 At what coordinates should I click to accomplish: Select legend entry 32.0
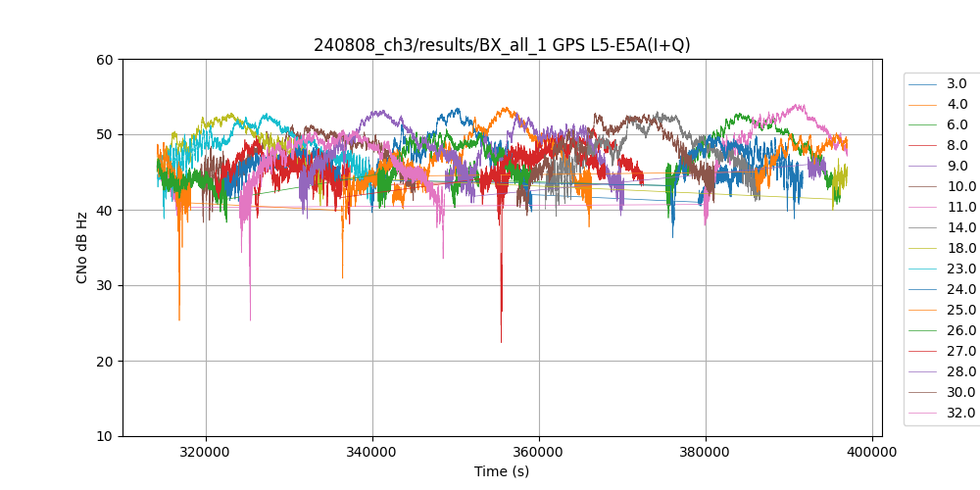coord(960,413)
